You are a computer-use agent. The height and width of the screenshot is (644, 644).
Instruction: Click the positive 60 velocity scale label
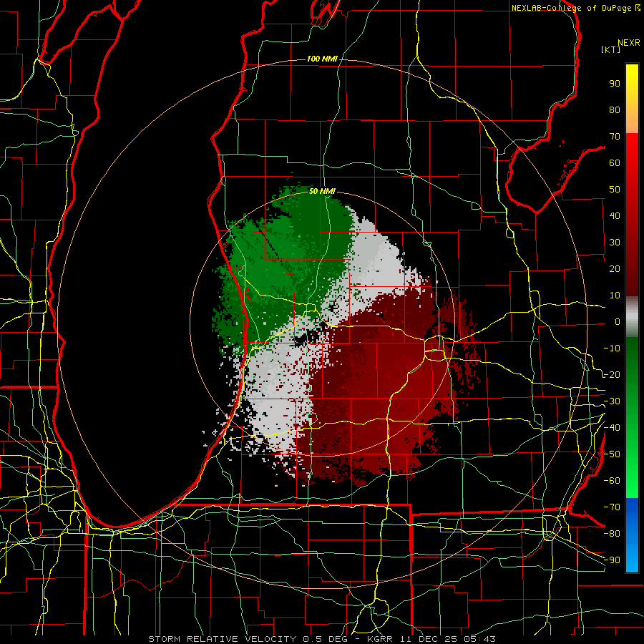pos(615,162)
